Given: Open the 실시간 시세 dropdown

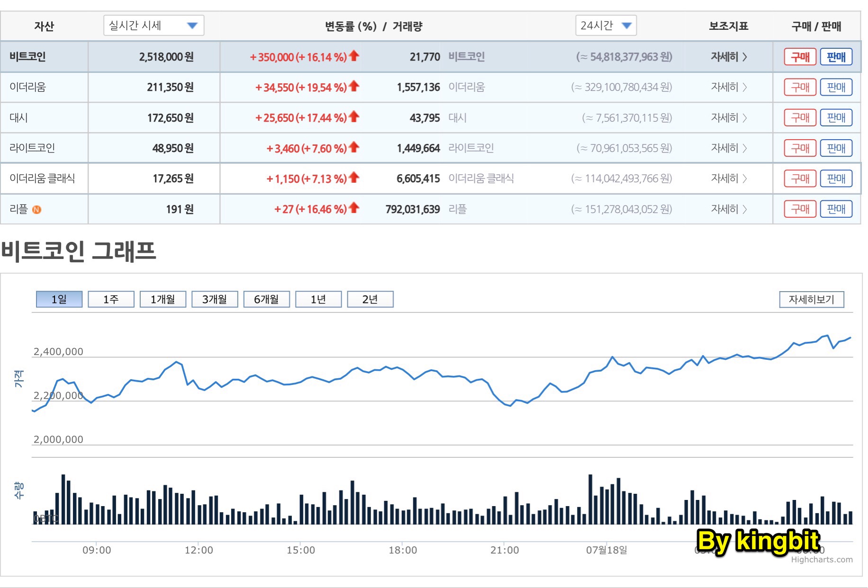Looking at the screenshot, I should 154,26.
